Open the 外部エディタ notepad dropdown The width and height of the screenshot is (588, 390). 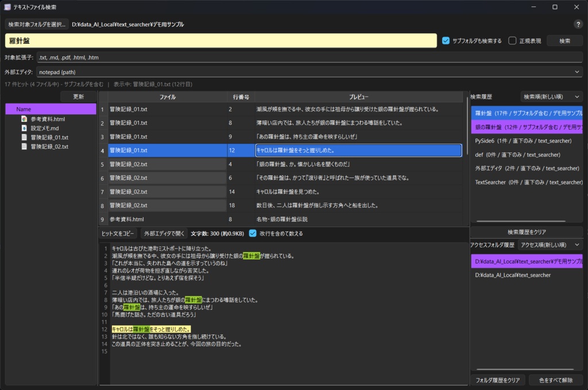577,72
